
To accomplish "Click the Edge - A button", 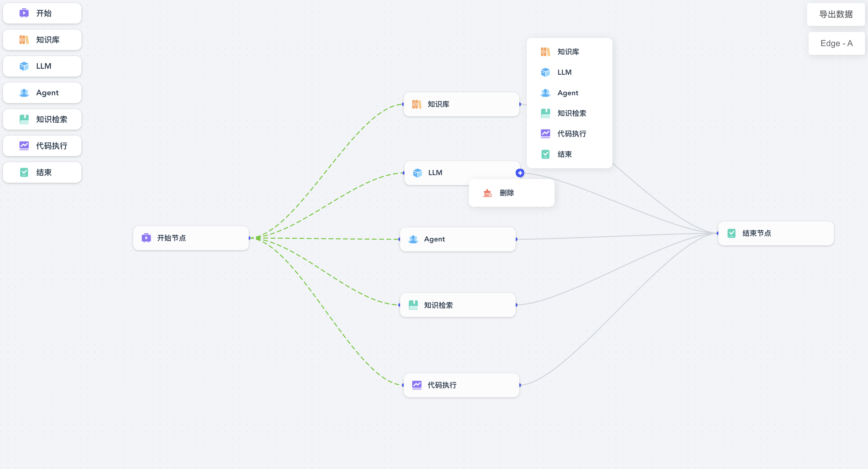I will pos(836,43).
